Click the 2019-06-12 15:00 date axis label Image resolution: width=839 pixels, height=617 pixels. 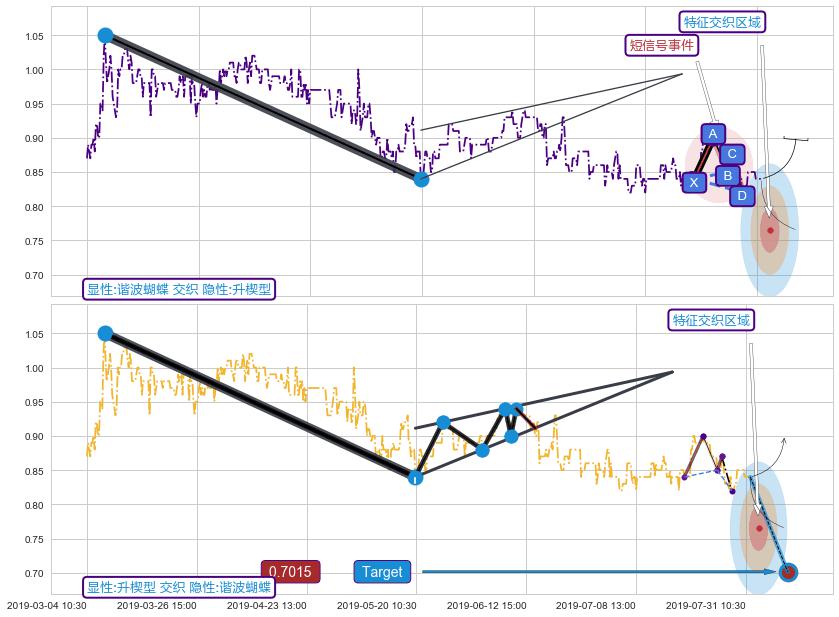(485, 605)
